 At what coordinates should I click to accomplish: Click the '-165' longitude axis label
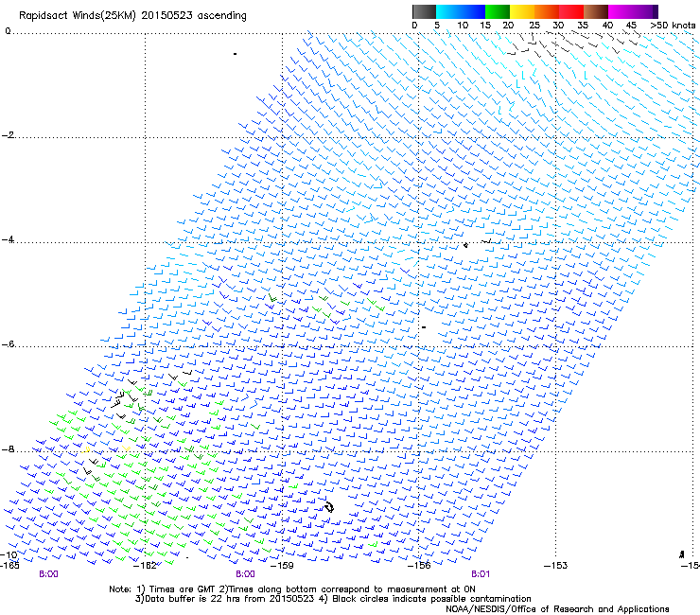[9, 566]
